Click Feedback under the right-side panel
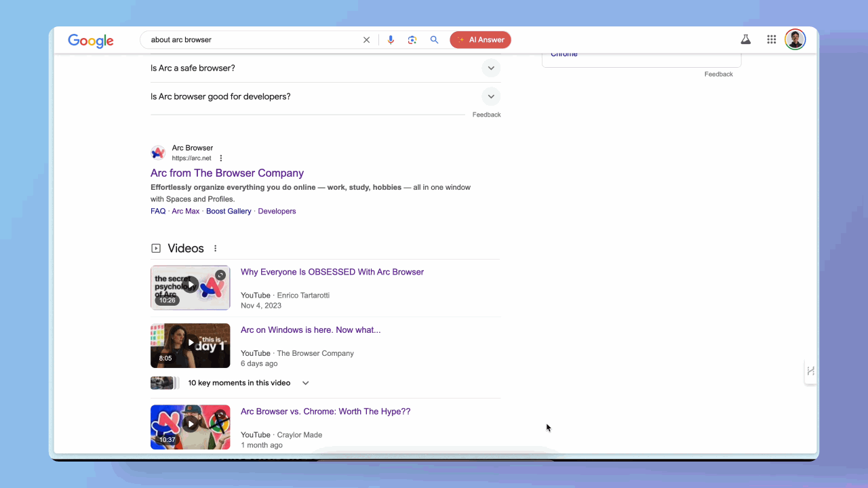The height and width of the screenshot is (488, 868). pos(718,75)
